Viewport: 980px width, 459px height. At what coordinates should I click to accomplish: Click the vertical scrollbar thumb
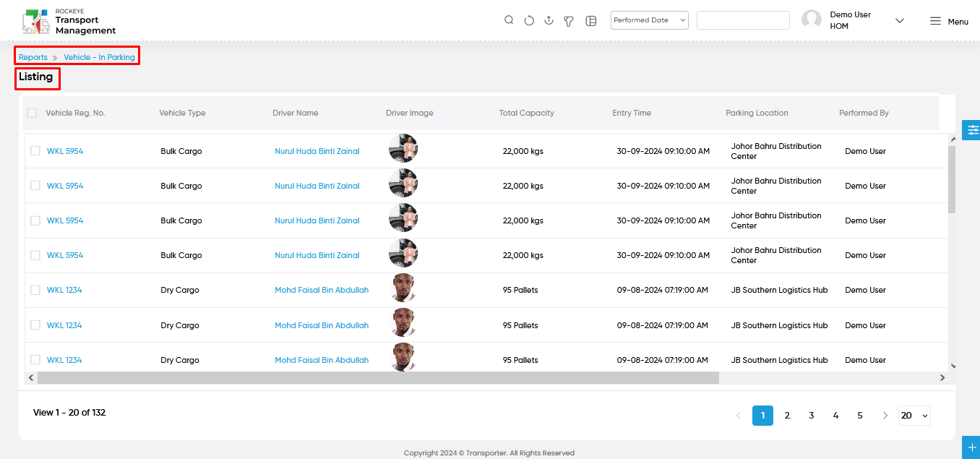(x=952, y=179)
